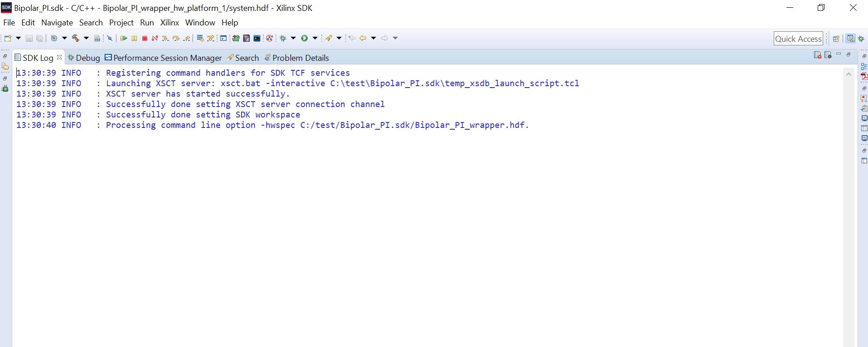This screenshot has height=347, width=868.
Task: Open the Help menu
Action: coord(230,23)
